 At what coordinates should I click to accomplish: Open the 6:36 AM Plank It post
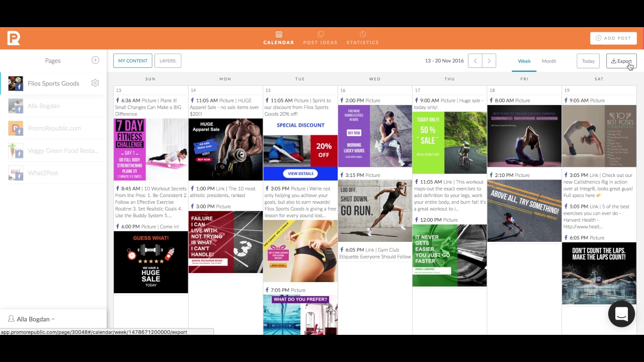pos(151,107)
